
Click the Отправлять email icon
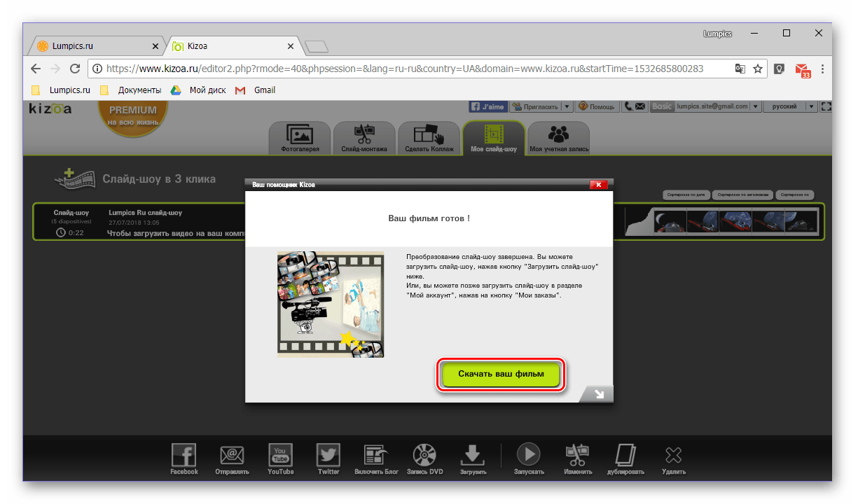(x=233, y=456)
